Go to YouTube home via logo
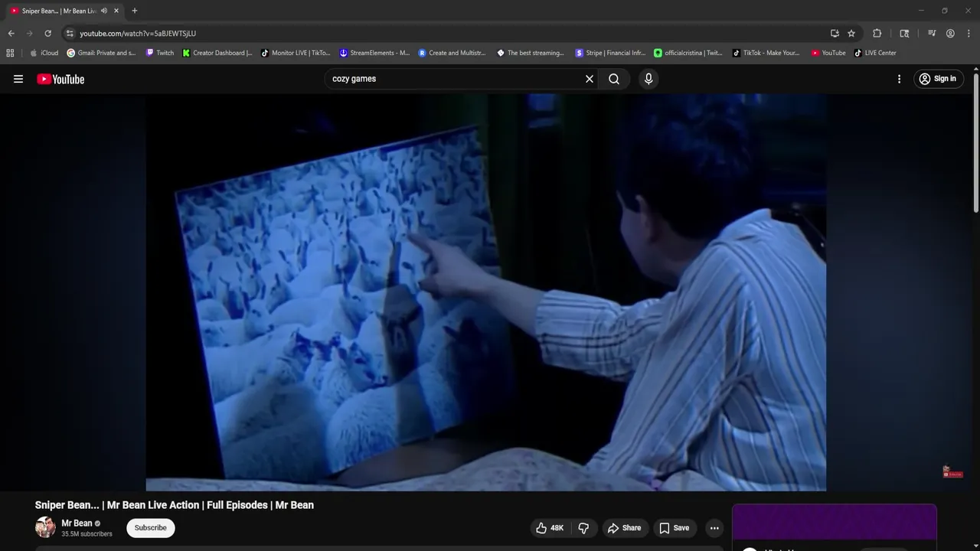This screenshot has width=980, height=551. pyautogui.click(x=60, y=79)
